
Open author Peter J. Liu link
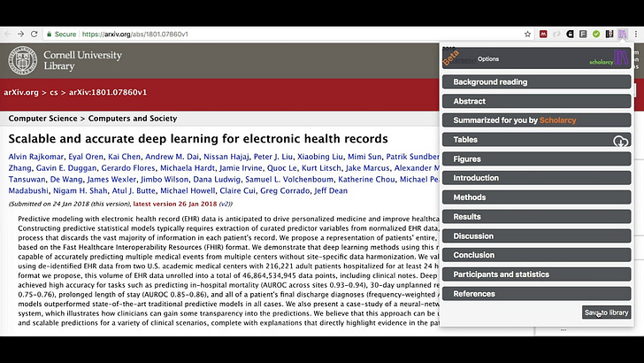click(273, 157)
